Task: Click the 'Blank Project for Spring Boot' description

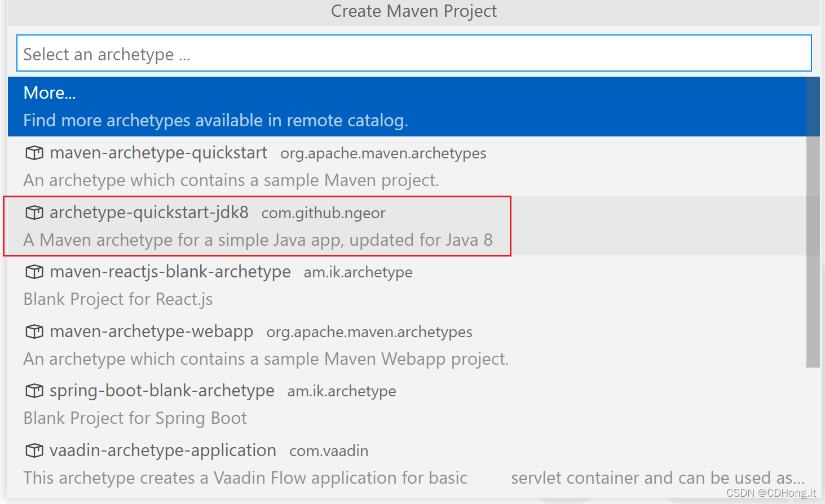Action: pos(135,418)
